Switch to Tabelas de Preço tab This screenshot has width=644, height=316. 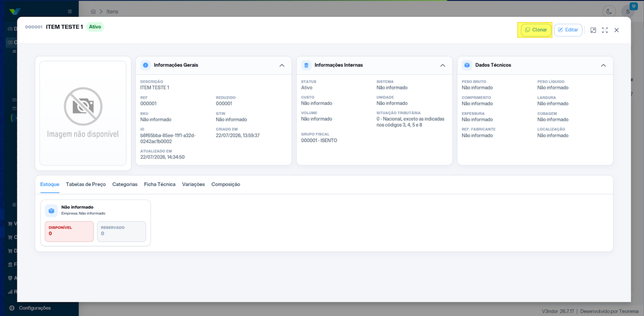(86, 184)
